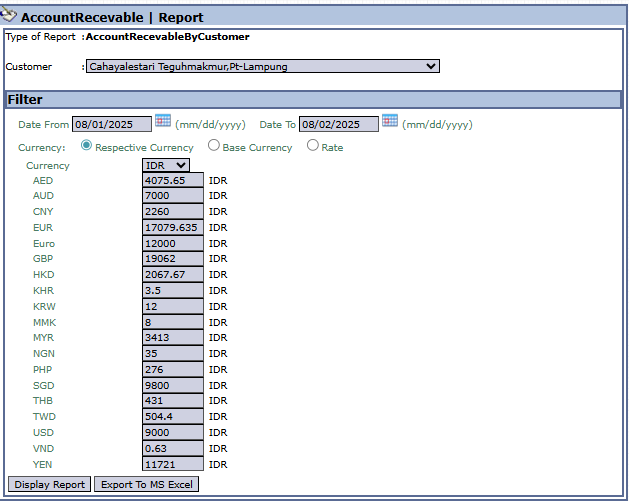The width and height of the screenshot is (629, 501).
Task: Click the Date To input field
Action: coord(338,124)
